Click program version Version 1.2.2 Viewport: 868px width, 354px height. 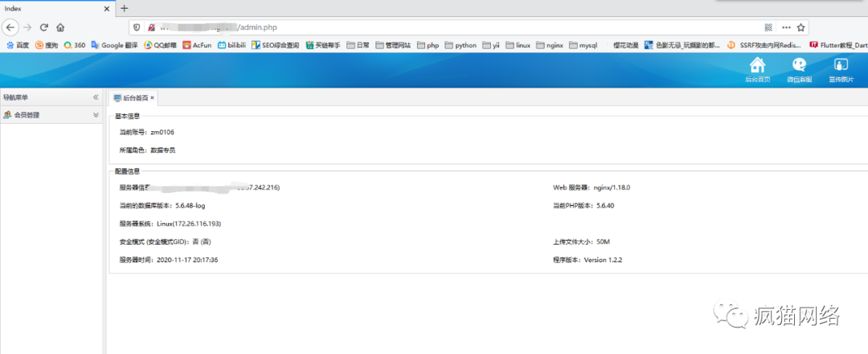pos(603,259)
